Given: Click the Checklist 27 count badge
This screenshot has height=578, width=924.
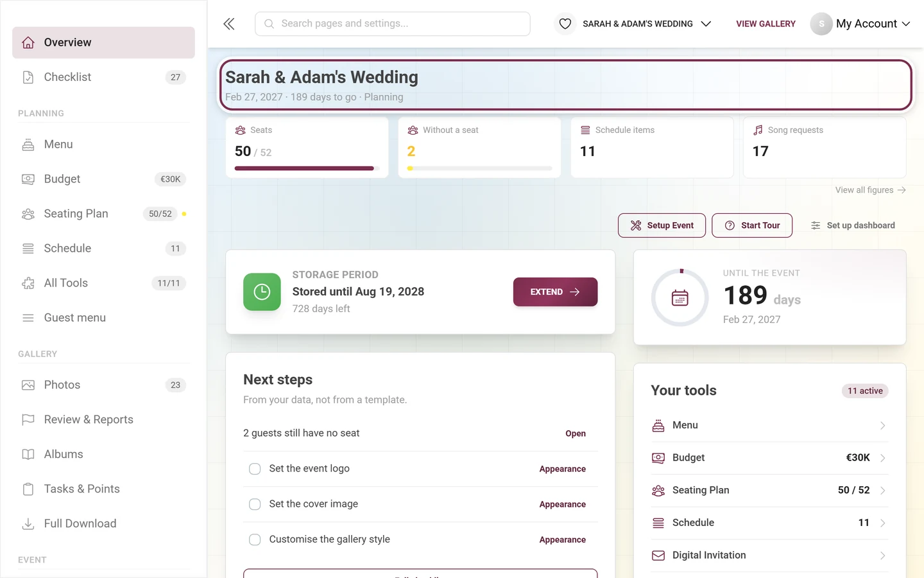Looking at the screenshot, I should pyautogui.click(x=175, y=77).
